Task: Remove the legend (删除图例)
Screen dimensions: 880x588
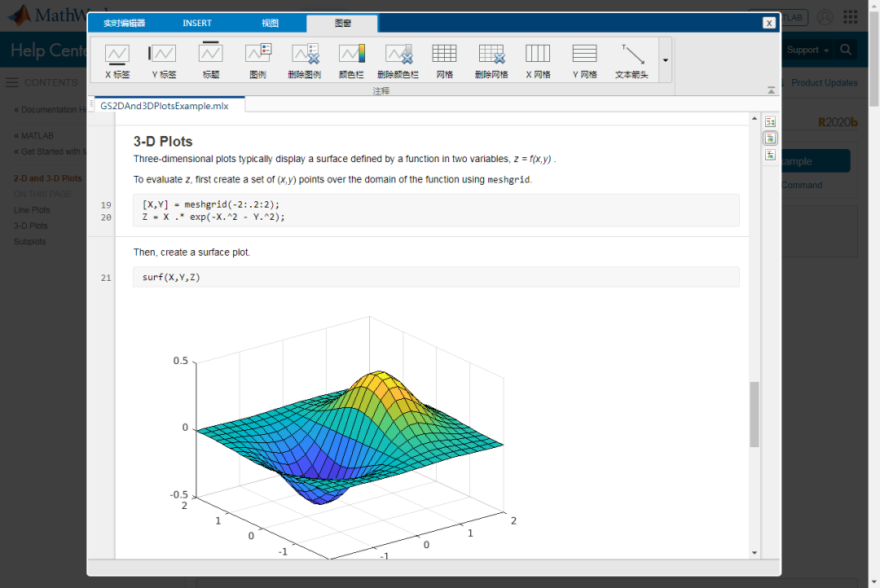Action: [x=305, y=60]
